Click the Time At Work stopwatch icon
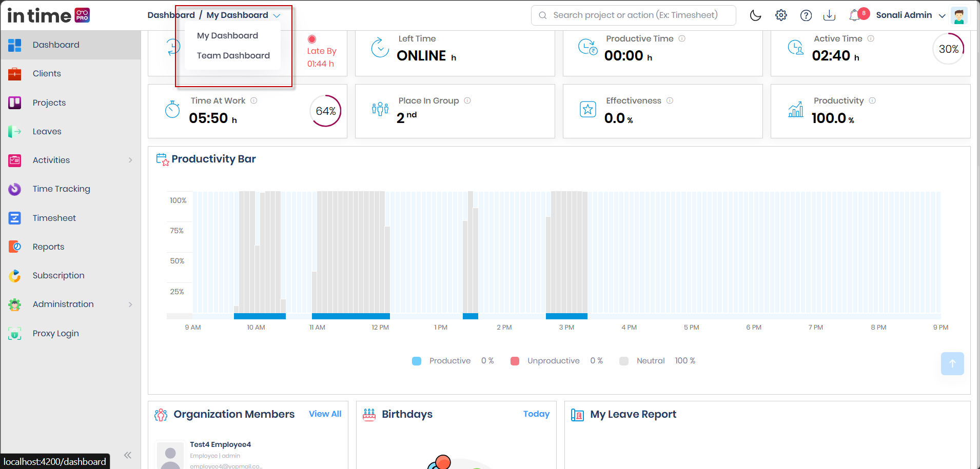This screenshot has width=980, height=469. tap(172, 109)
